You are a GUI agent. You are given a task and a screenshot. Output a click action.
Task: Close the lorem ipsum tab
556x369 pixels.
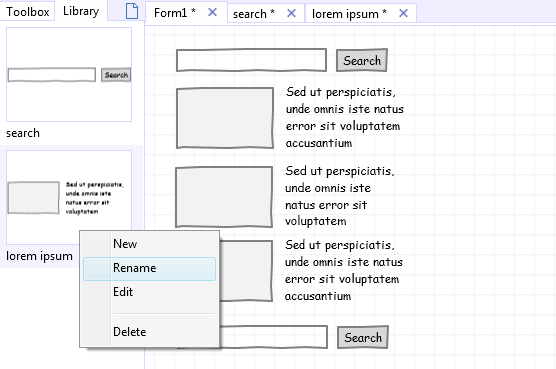coord(404,13)
